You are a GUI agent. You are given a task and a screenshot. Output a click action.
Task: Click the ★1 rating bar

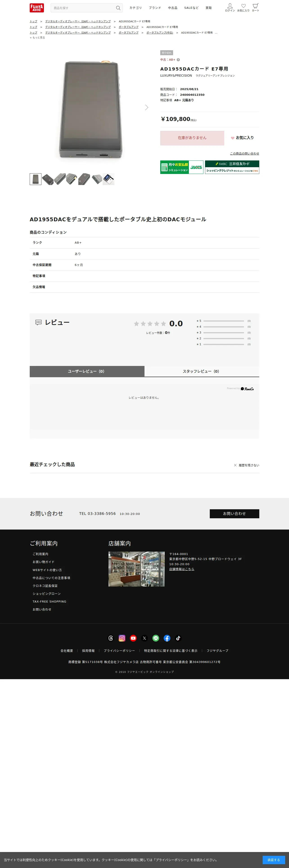(224, 344)
